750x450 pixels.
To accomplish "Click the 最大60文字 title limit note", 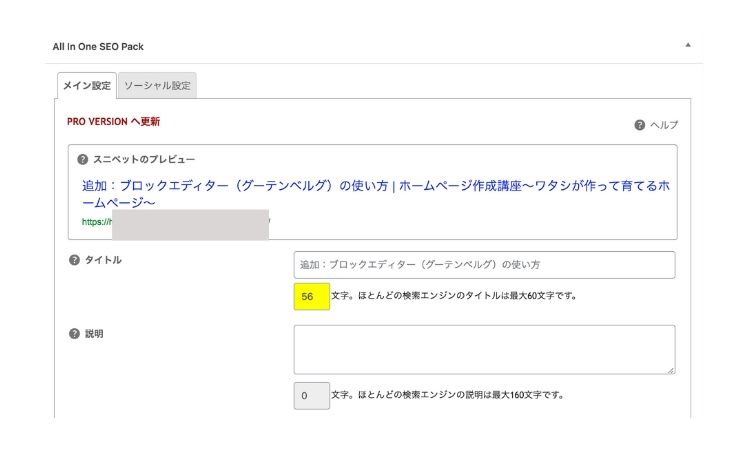I will point(454,296).
